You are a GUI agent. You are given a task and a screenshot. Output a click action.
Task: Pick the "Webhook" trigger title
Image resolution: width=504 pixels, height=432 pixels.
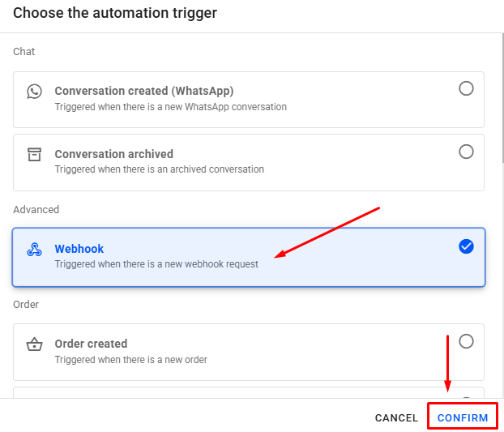click(x=79, y=249)
